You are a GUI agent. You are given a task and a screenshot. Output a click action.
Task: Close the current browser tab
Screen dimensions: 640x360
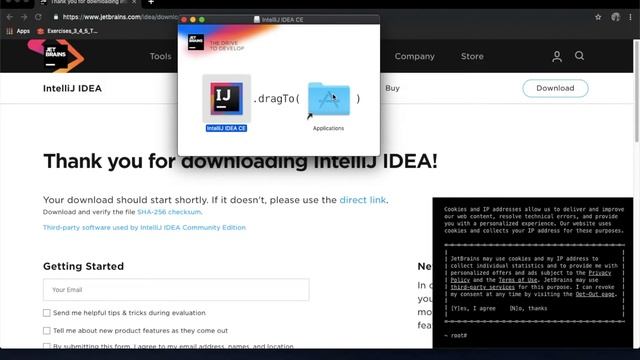coord(134,2)
